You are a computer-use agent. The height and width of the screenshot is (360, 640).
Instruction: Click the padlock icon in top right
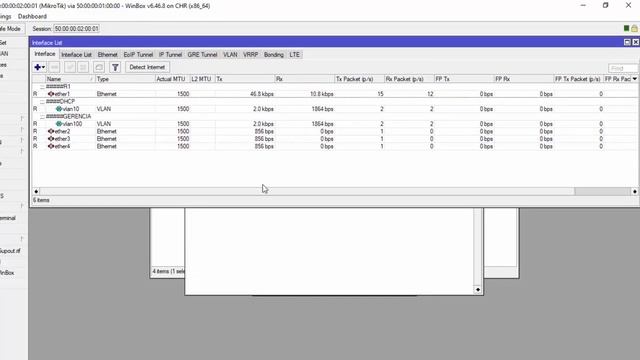[x=634, y=28]
